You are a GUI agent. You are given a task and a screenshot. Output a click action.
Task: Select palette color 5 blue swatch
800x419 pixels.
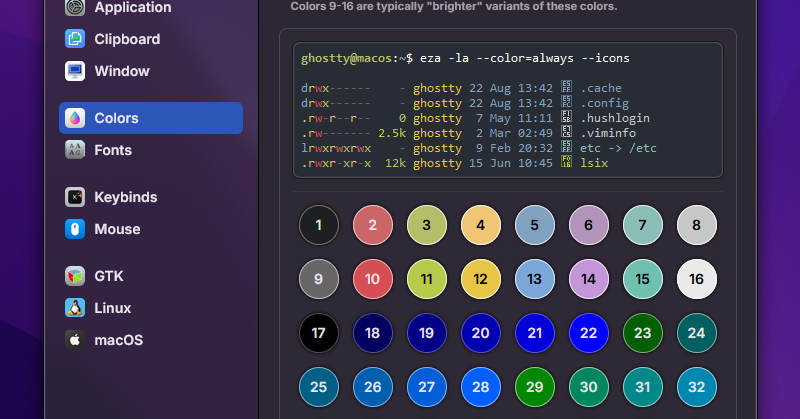point(535,225)
